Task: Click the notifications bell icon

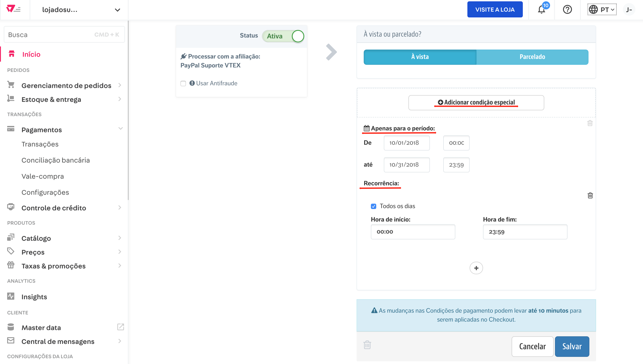Action: [541, 10]
